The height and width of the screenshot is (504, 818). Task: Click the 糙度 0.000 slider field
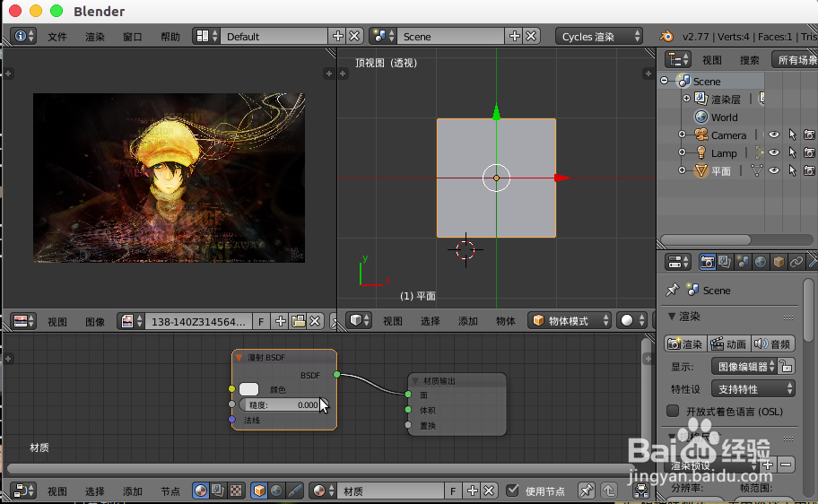point(283,404)
